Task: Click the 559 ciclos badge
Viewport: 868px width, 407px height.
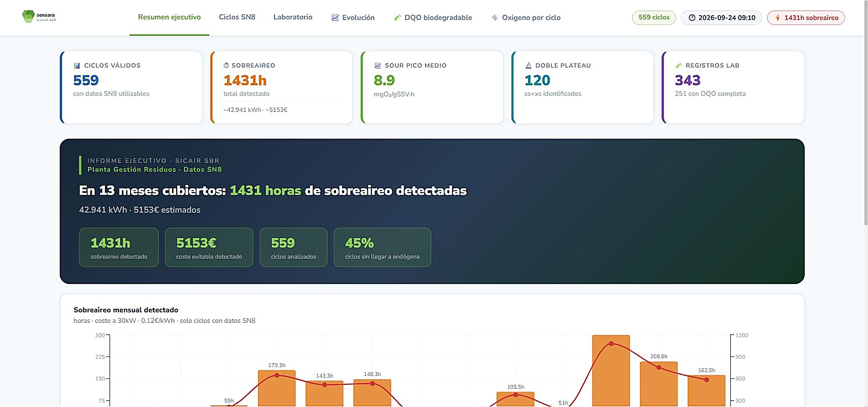Action: (654, 17)
